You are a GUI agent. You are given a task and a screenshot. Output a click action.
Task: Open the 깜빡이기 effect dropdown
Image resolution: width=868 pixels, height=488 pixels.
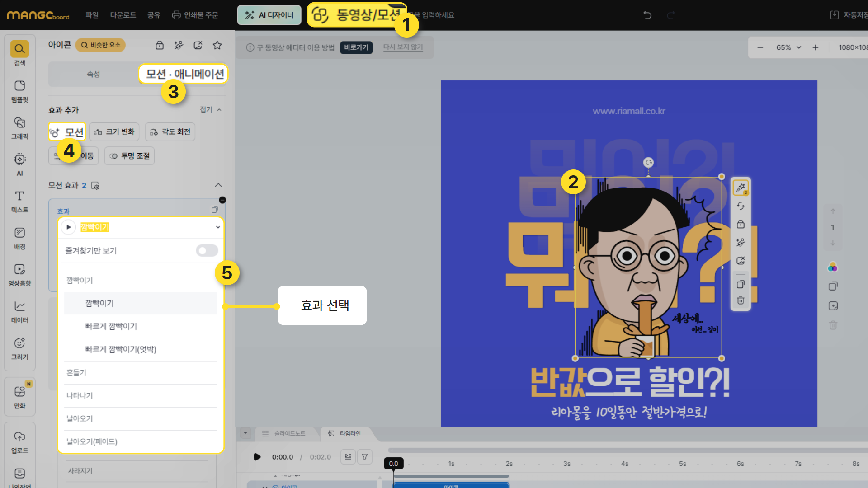point(141,227)
